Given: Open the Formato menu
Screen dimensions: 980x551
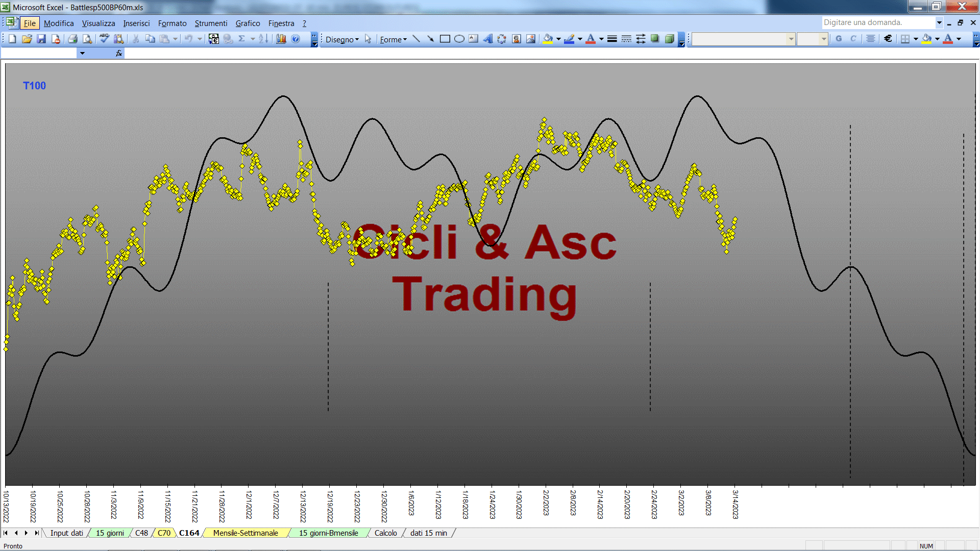Looking at the screenshot, I should (x=173, y=23).
